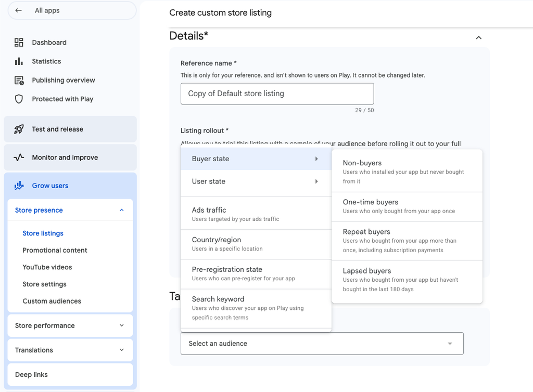Image resolution: width=533 pixels, height=392 pixels.
Task: Open Store settings in the sidebar
Action: [x=45, y=284]
